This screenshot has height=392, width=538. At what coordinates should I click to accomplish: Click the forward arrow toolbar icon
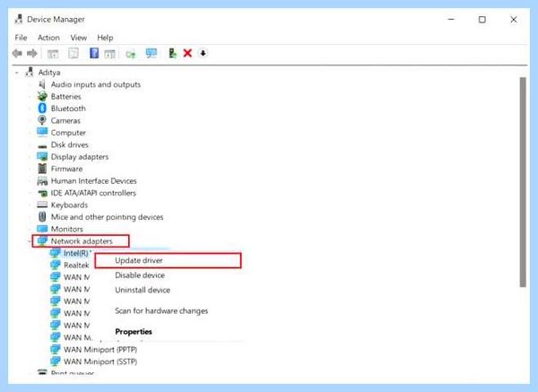click(32, 53)
